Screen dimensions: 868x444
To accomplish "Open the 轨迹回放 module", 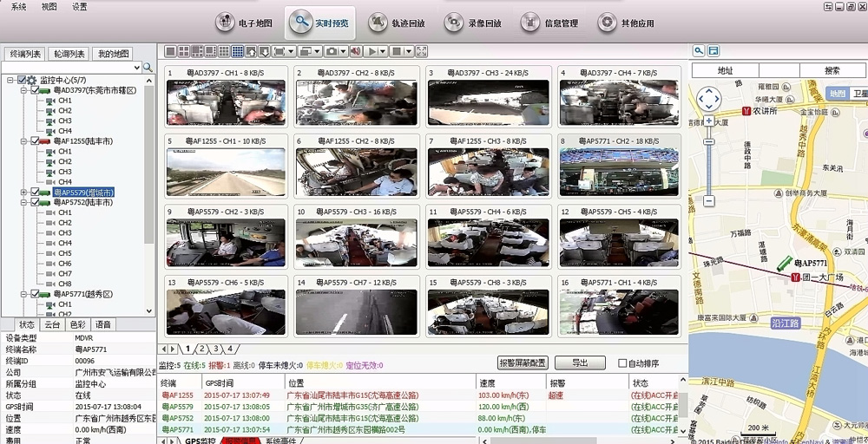I will coord(394,23).
